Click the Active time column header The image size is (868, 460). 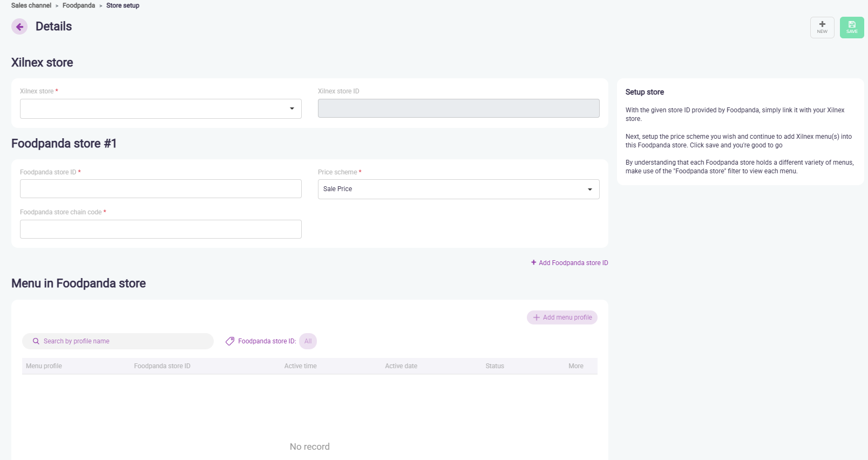point(300,366)
